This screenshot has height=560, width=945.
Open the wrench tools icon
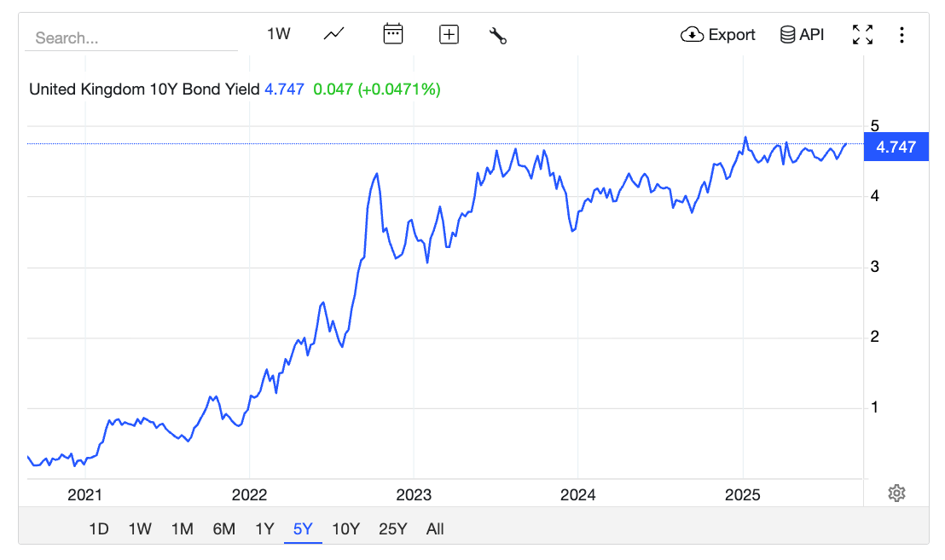[498, 35]
